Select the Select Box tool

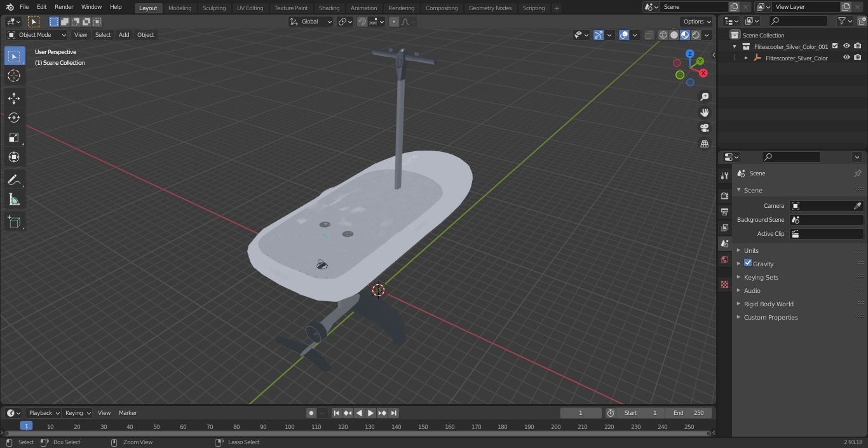click(14, 57)
